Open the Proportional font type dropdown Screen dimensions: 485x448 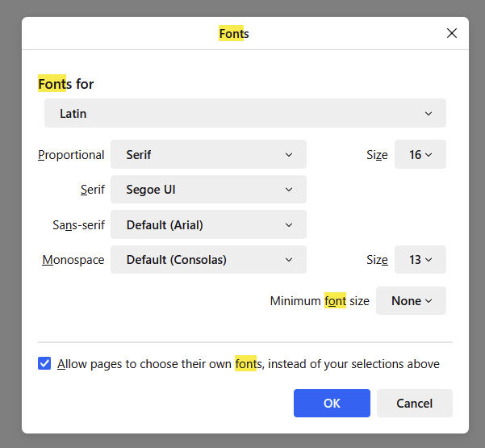click(208, 154)
